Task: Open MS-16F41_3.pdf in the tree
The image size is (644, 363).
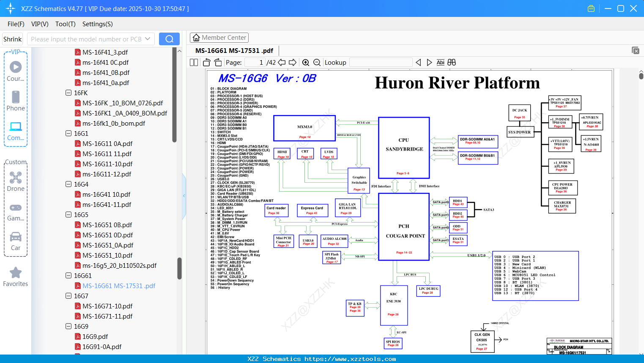Action: [x=105, y=52]
